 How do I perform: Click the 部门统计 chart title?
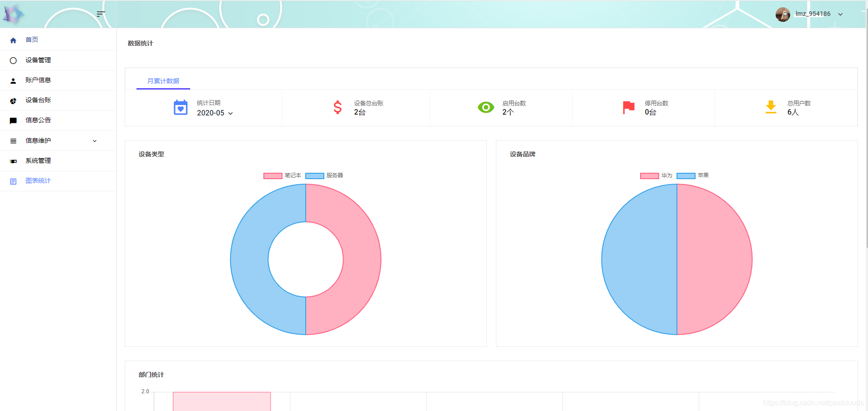coord(151,375)
